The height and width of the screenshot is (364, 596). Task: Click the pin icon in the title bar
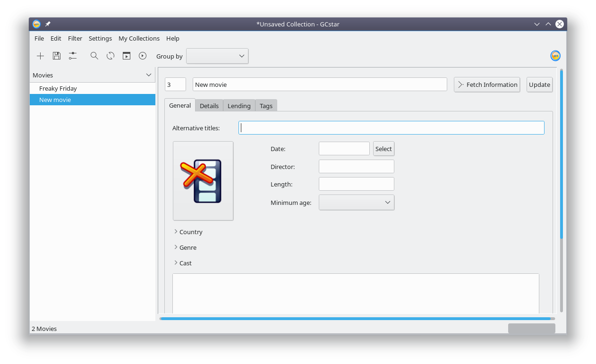[48, 24]
